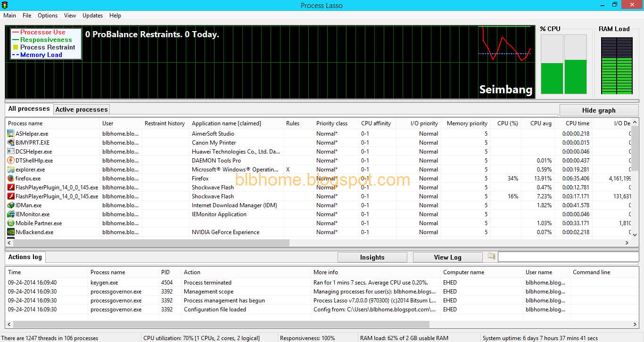Select the firefox.exe process name

coord(28,179)
